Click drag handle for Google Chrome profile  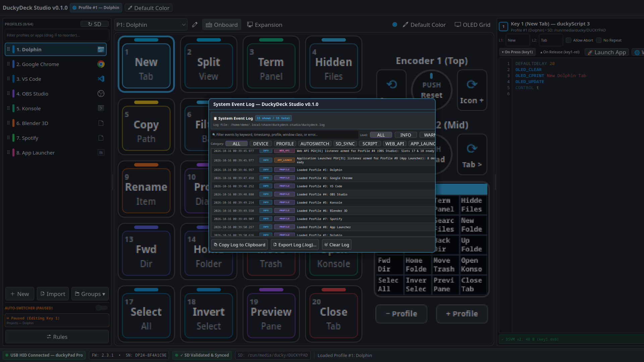pyautogui.click(x=8, y=64)
